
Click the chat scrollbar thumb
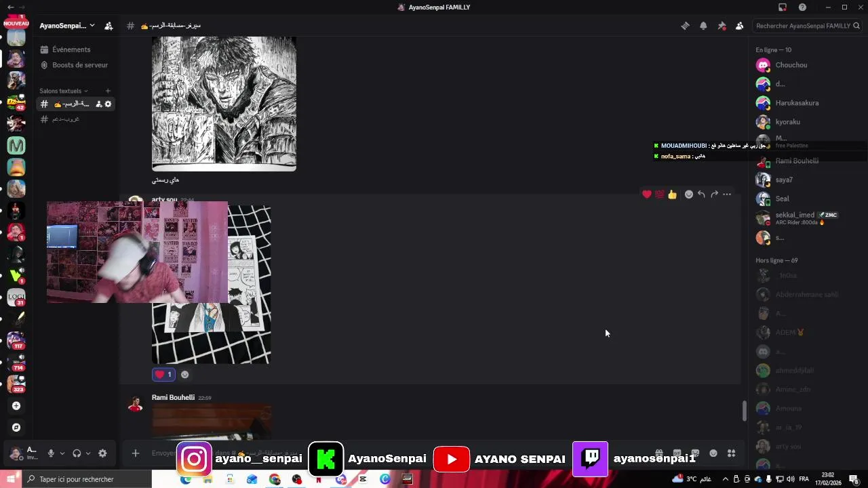(744, 411)
